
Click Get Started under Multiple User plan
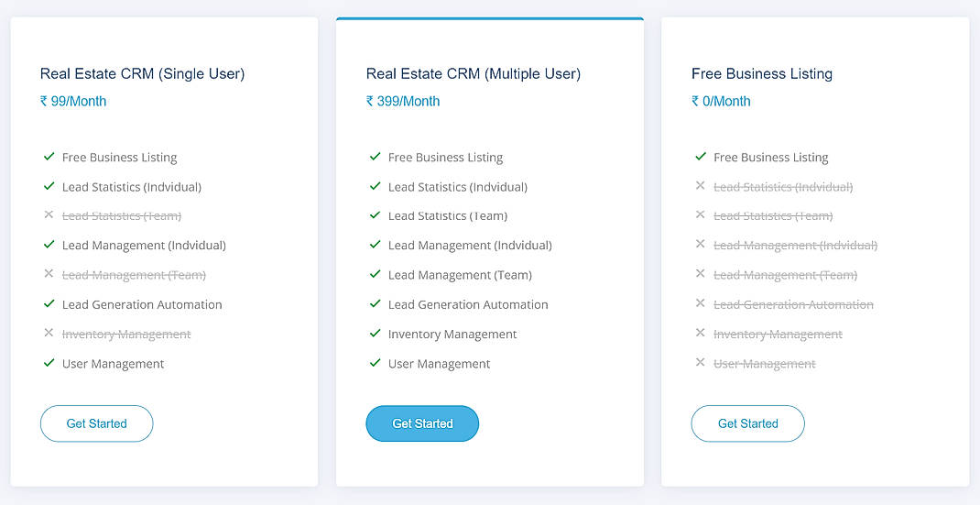point(422,423)
